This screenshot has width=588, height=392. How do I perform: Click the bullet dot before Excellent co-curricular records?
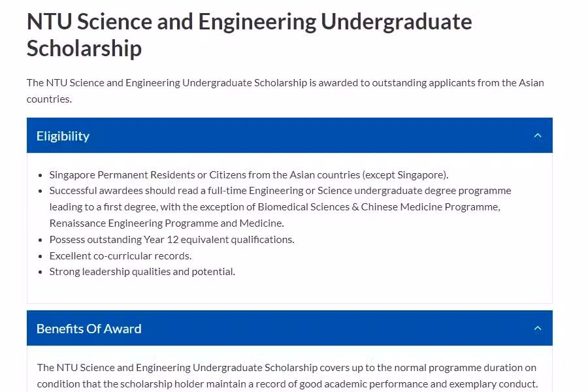(x=40, y=256)
